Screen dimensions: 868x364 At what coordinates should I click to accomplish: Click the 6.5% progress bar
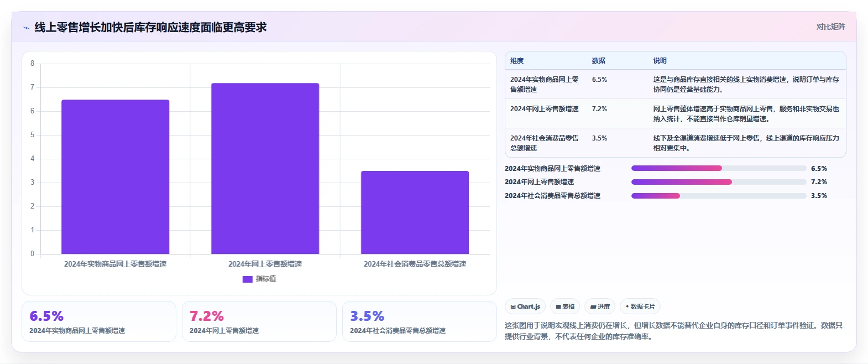(719, 168)
